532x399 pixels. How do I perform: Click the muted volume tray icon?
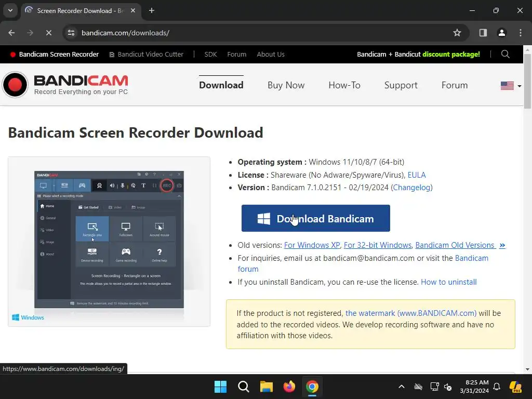pyautogui.click(x=448, y=387)
